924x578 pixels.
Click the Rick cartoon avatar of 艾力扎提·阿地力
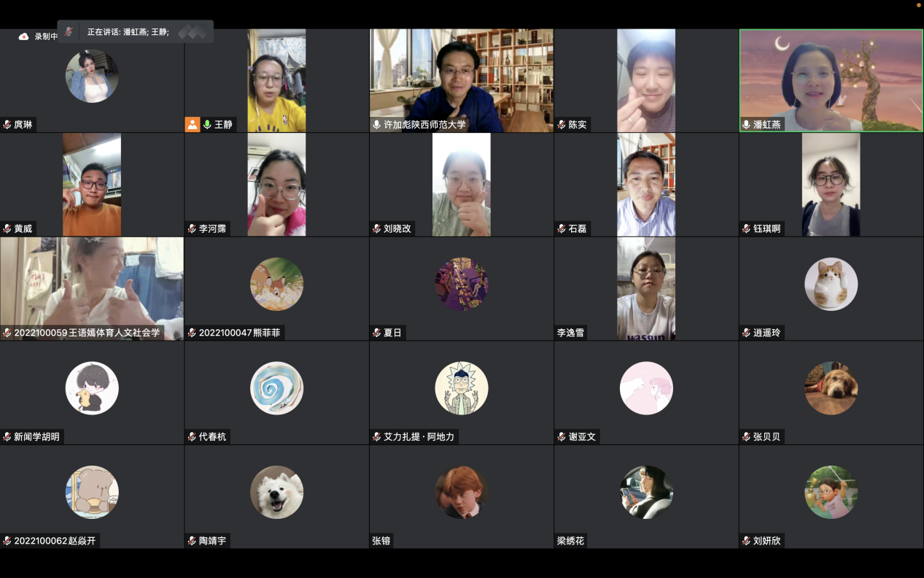pos(462,388)
